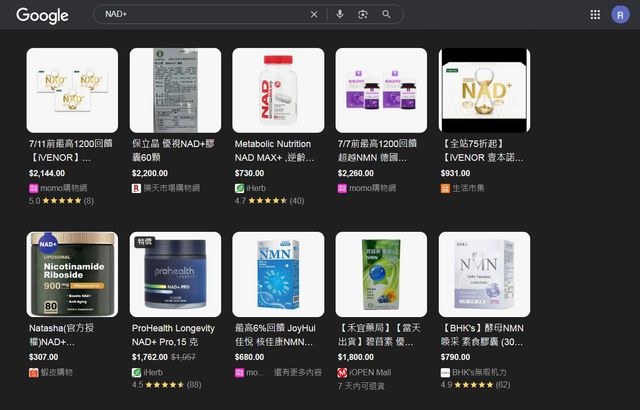Start voice search with the microphone icon

coord(340,15)
